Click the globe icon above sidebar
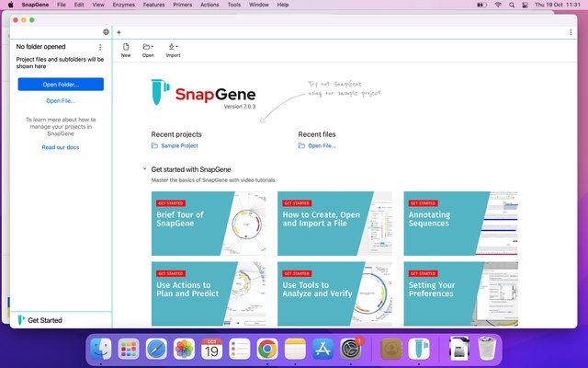Screen dimensions: 588x368 pyautogui.click(x=107, y=32)
